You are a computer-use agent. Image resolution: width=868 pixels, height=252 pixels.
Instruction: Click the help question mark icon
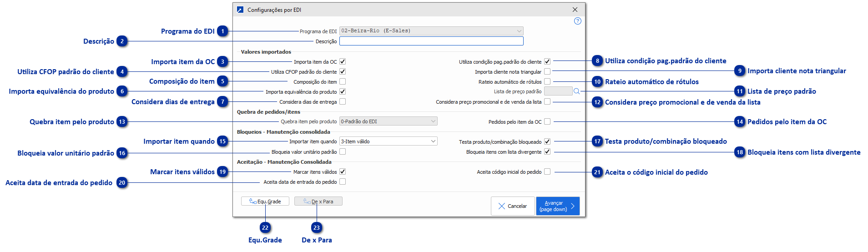pyautogui.click(x=577, y=21)
